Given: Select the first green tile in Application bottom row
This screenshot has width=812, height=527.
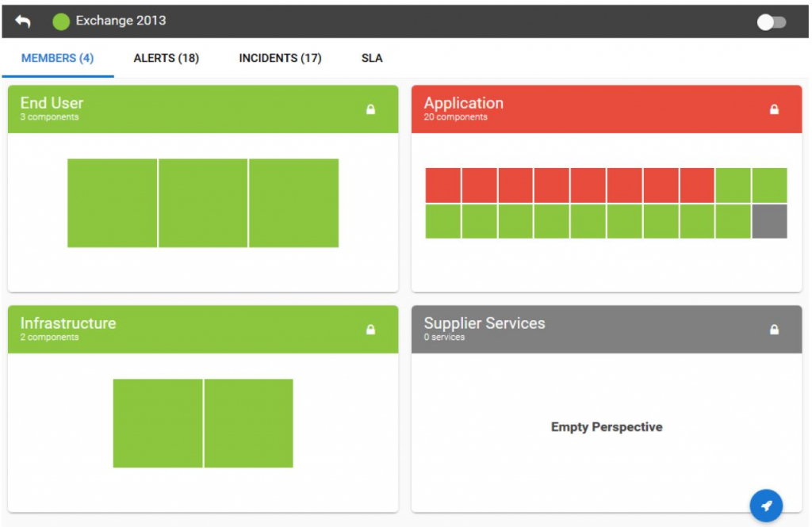Looking at the screenshot, I should click(x=442, y=222).
